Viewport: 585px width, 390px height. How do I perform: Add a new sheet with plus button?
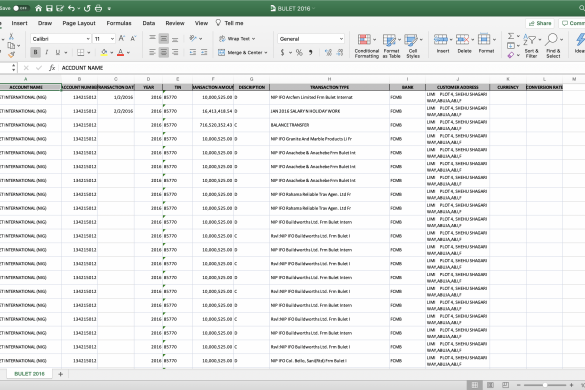pos(60,374)
